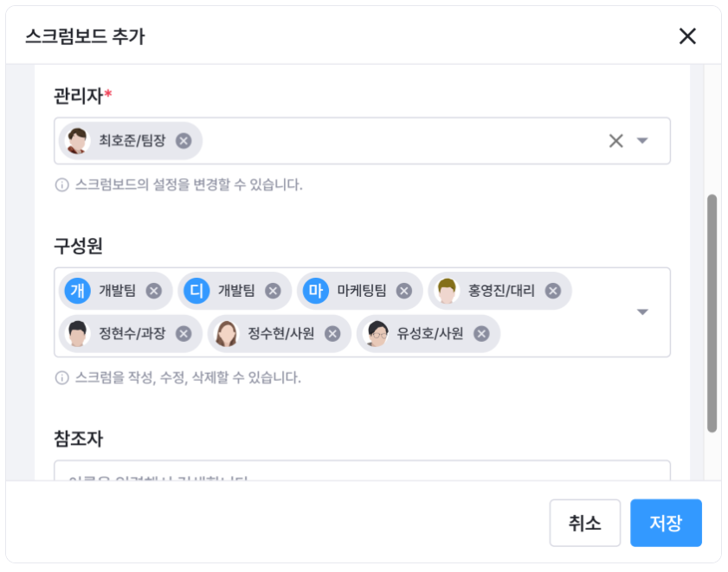Remove 정수현/사원 from 구성원

tap(332, 333)
